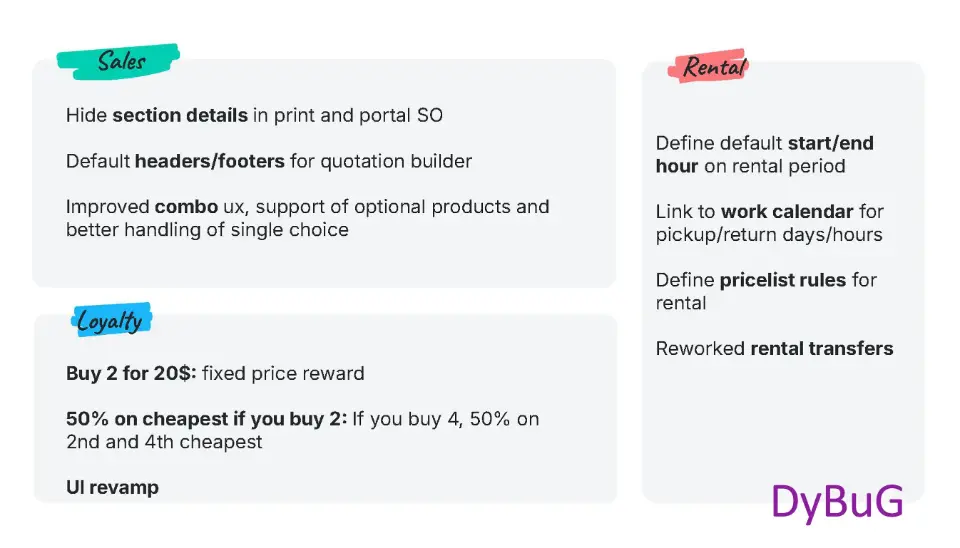Click the 'pricelist rules' bold text
Image resolution: width=960 pixels, height=548 pixels.
coord(782,280)
